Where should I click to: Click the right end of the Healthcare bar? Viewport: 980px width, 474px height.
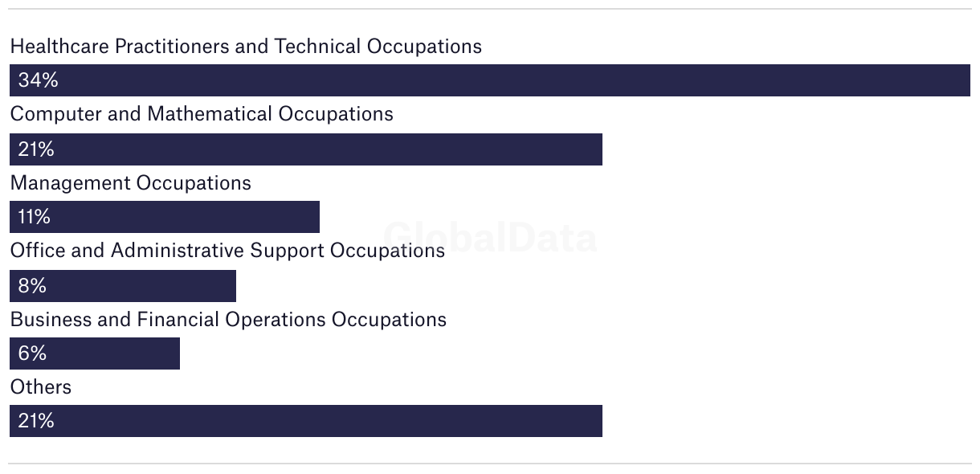(964, 80)
